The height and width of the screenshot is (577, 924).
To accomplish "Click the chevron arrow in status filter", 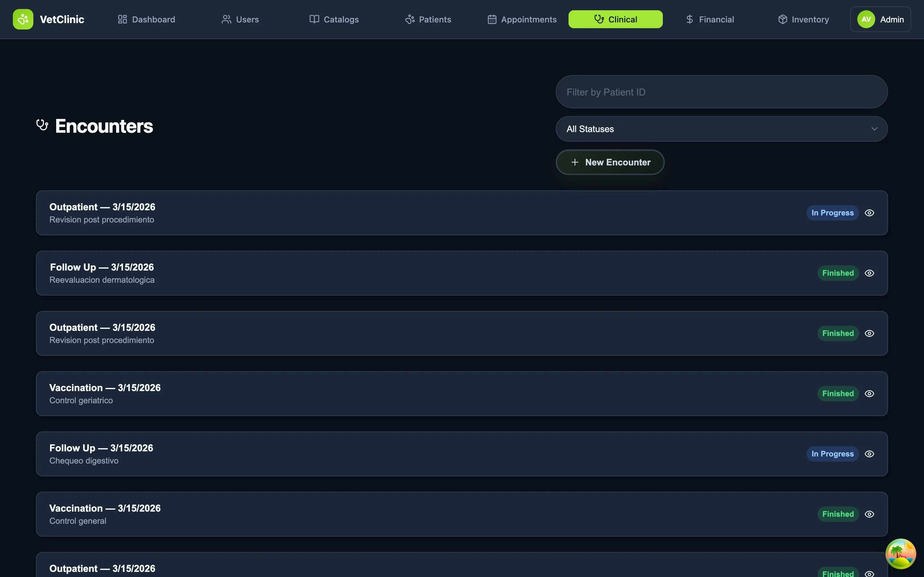I will click(874, 129).
